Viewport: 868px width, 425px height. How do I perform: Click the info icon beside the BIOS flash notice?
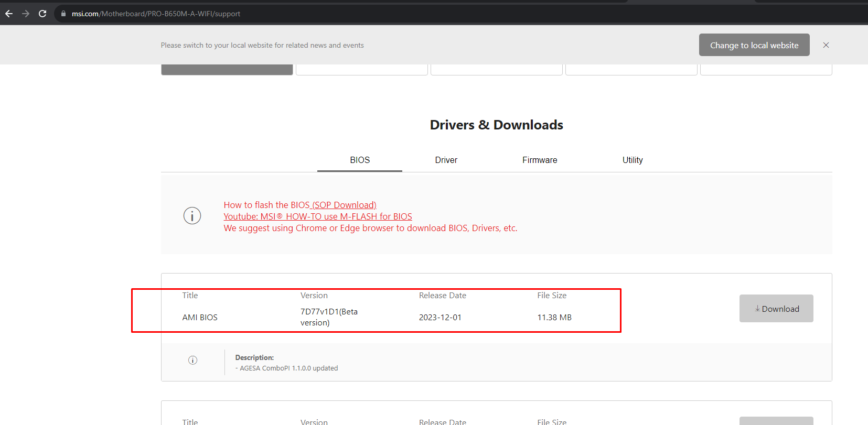(192, 215)
